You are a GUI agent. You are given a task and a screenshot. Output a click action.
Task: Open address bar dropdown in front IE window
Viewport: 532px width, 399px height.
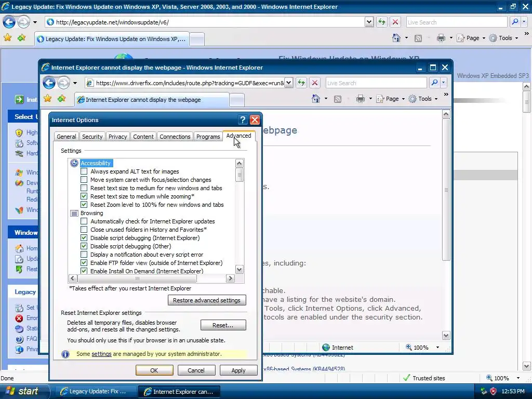pos(288,83)
